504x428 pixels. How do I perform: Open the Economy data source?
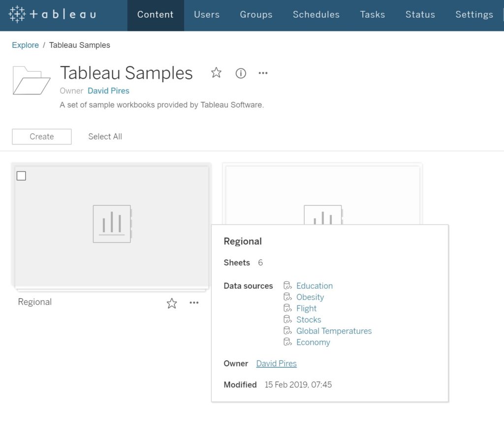pos(313,342)
